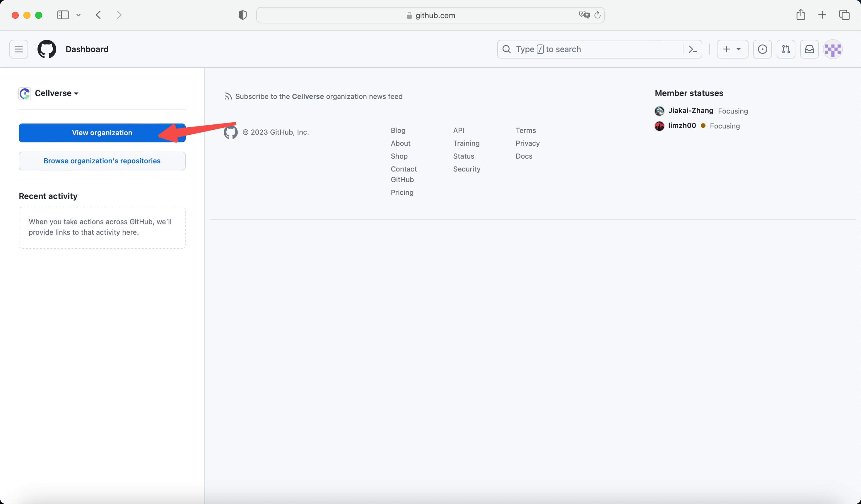This screenshot has height=504, width=861.
Task: Open the Blog footer link
Action: pyautogui.click(x=398, y=131)
